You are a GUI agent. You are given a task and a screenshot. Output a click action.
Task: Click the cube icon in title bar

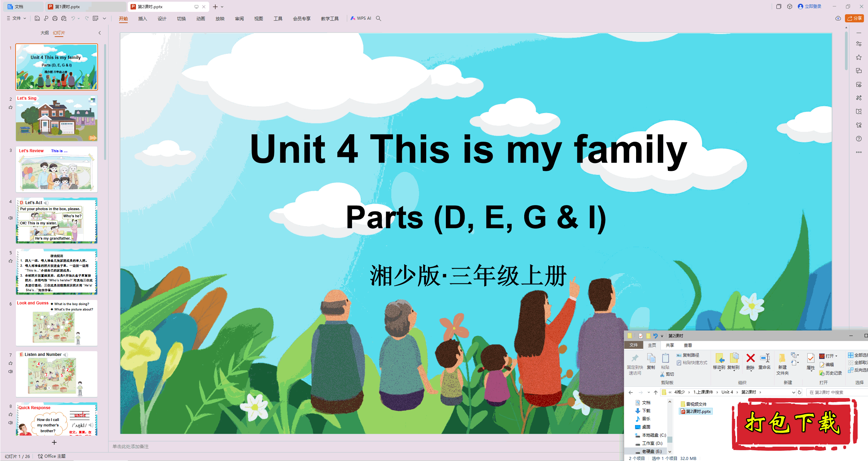pyautogui.click(x=790, y=6)
